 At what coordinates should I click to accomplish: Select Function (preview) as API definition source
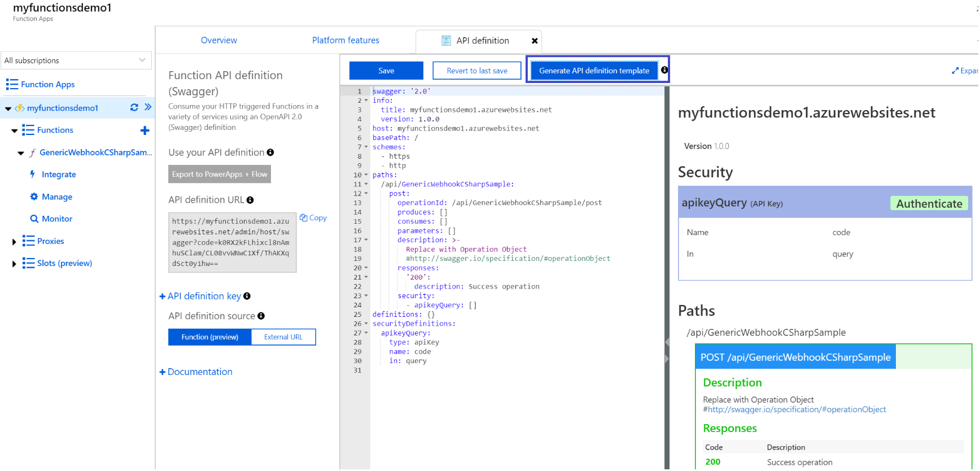click(x=210, y=337)
